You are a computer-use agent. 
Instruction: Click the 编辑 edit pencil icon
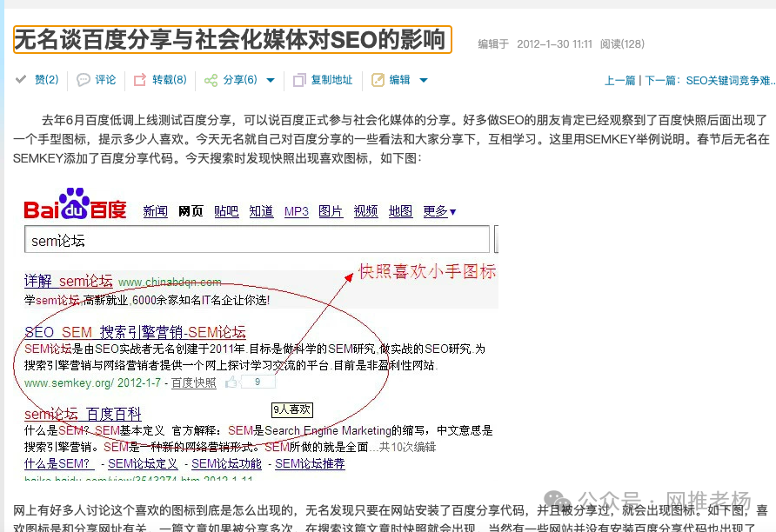[378, 80]
